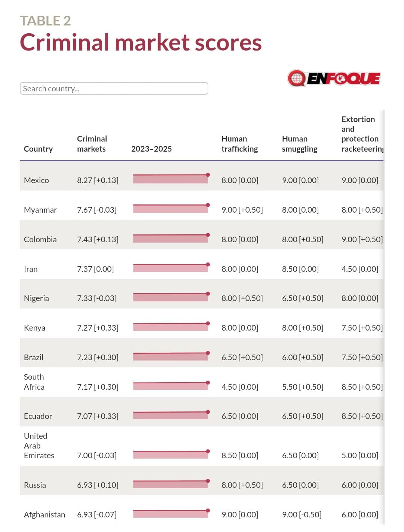Sort by the Criminal markets column header
The width and height of the screenshot is (404, 532).
point(92,144)
